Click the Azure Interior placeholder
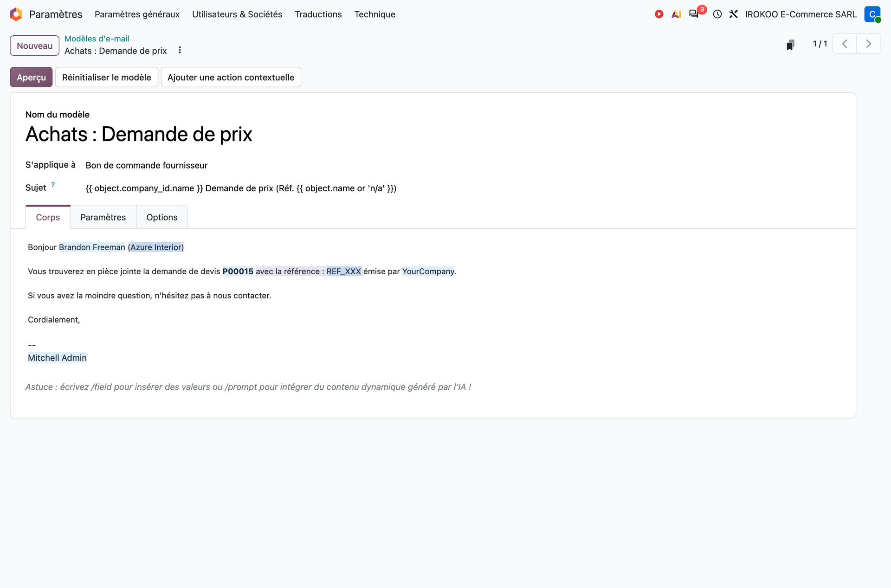This screenshot has width=891, height=588. click(x=157, y=247)
